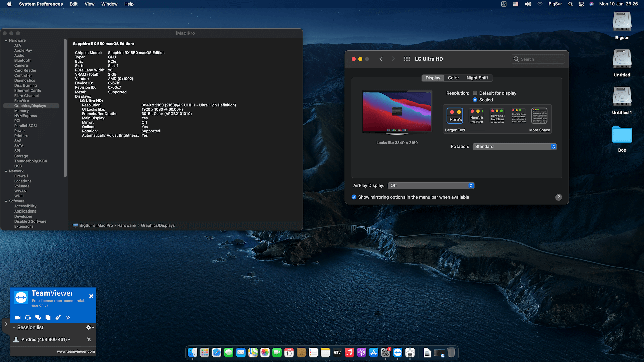Click the help question mark button

point(558,197)
